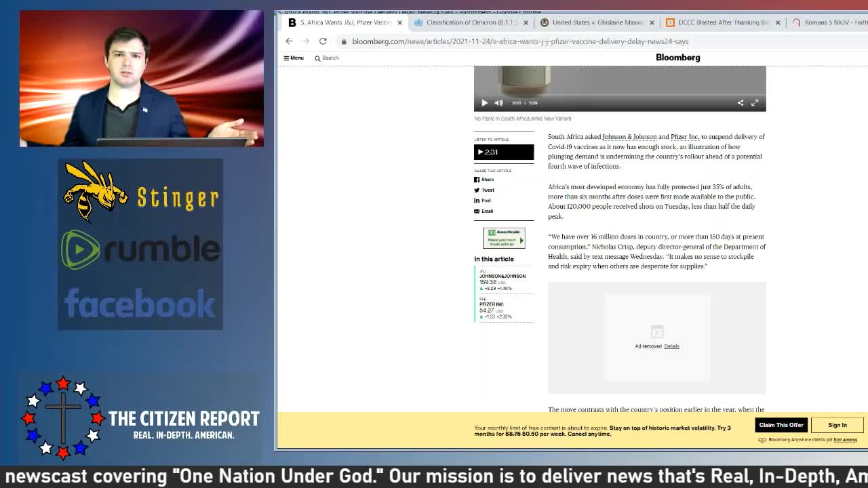Close the DCCC Blasted tab

[x=778, y=22]
